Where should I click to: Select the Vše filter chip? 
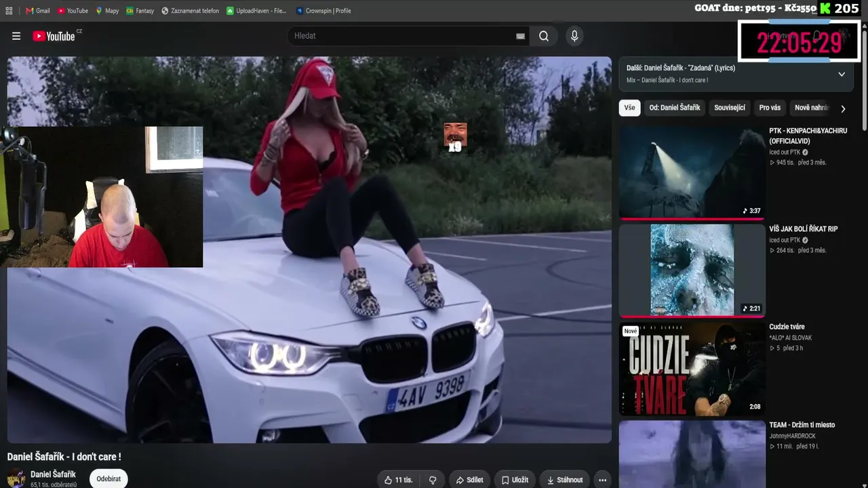(629, 108)
